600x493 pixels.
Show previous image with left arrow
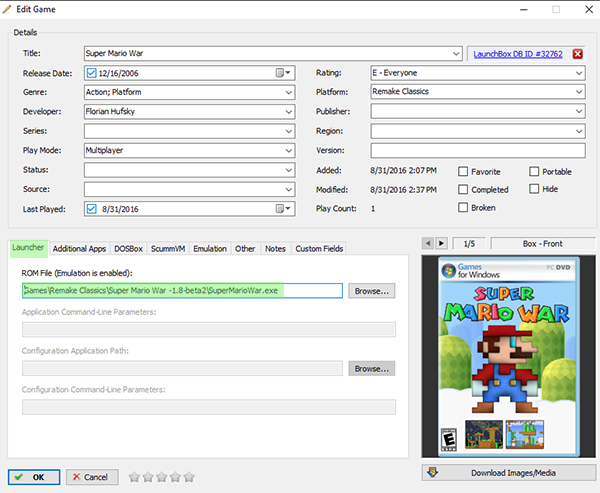[428, 243]
